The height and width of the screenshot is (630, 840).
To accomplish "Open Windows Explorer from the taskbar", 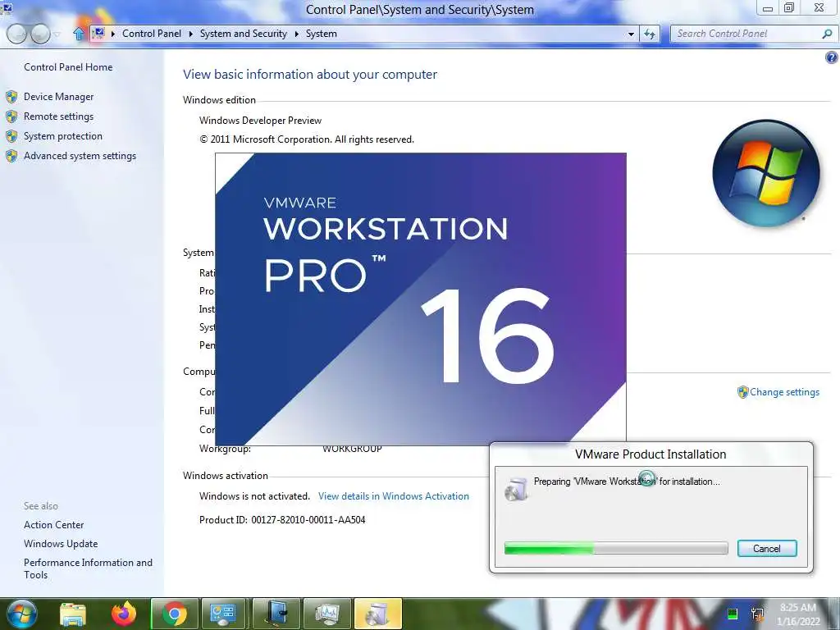I will point(73,614).
